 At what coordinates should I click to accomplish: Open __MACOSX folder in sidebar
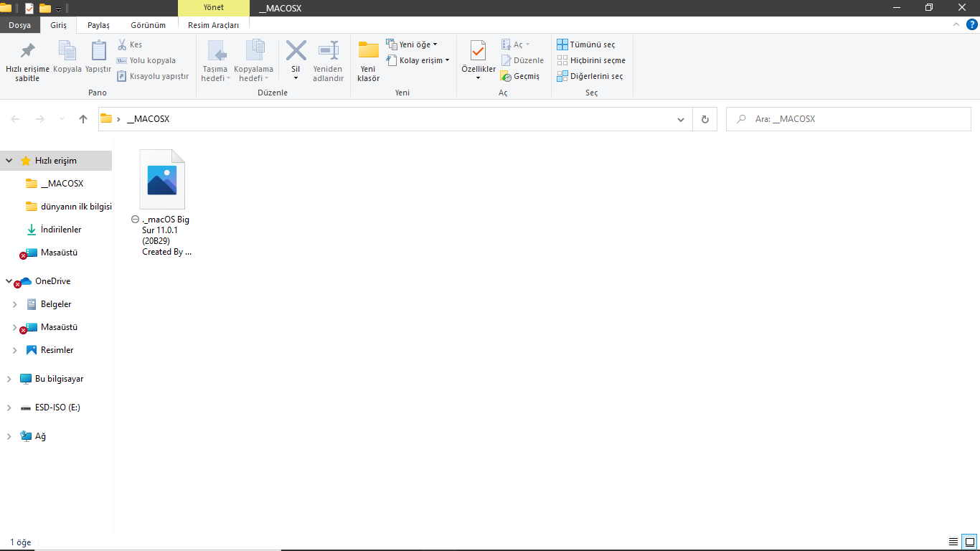[x=62, y=184]
